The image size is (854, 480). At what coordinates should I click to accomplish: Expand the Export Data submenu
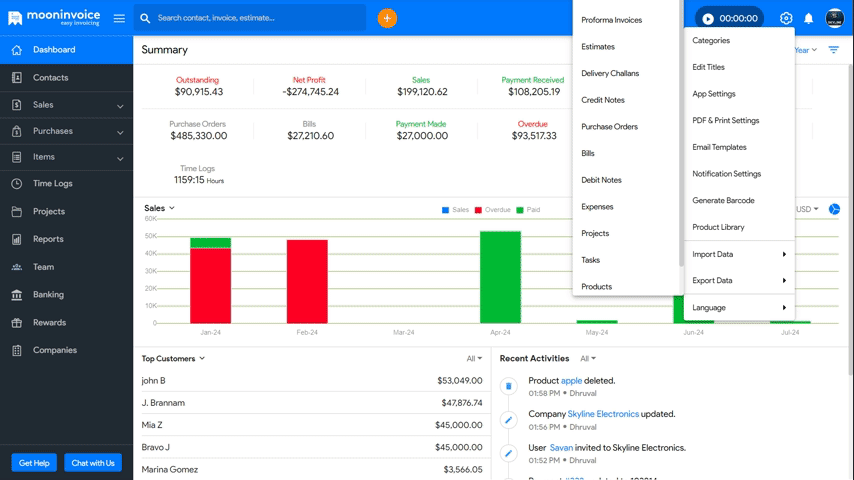[x=739, y=281]
